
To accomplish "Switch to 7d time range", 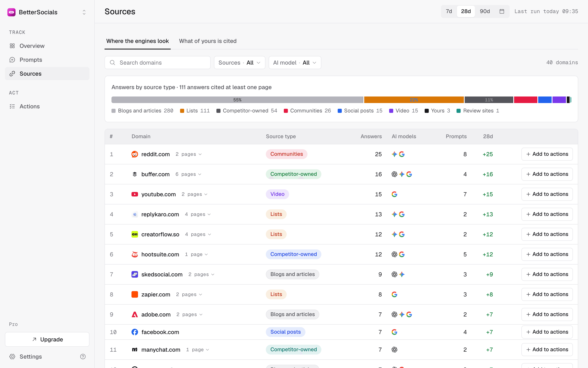I will point(449,11).
